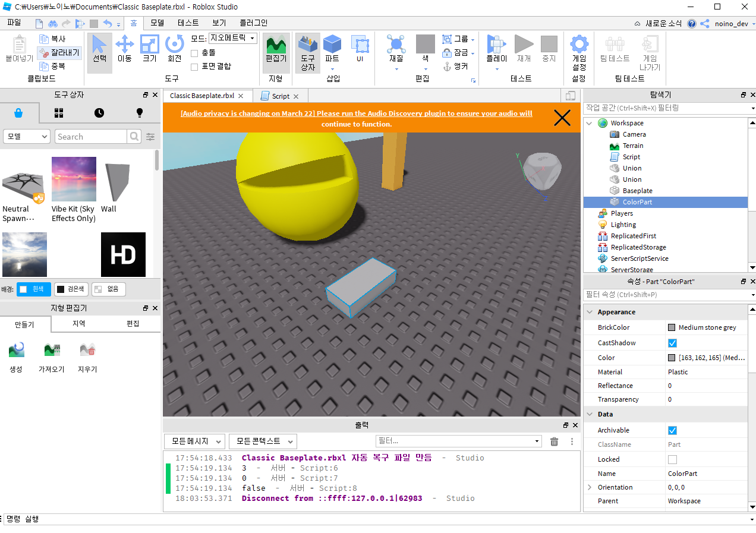Viewport: 756px width, 533px height.
Task: Collapse the Workspace tree node
Action: [590, 123]
